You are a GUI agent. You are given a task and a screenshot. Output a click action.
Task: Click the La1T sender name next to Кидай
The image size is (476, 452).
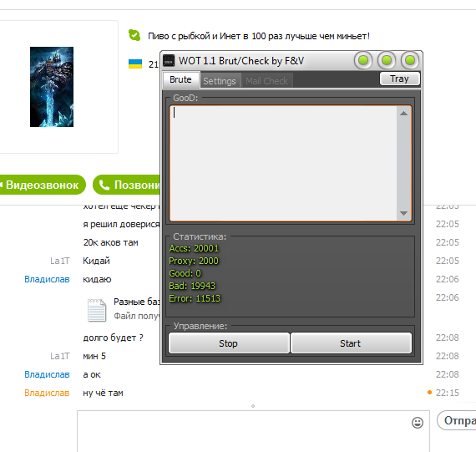[x=60, y=261]
